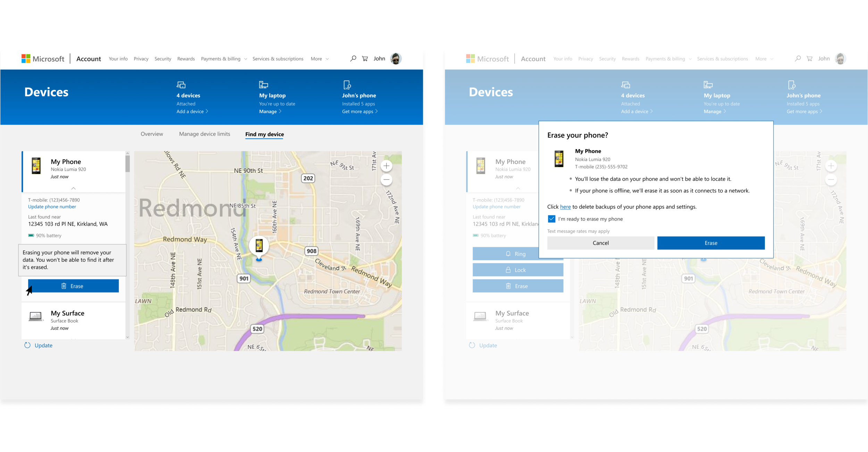Viewport: 868px width, 452px height.
Task: Zoom in on the dimmed right map
Action: click(x=831, y=166)
